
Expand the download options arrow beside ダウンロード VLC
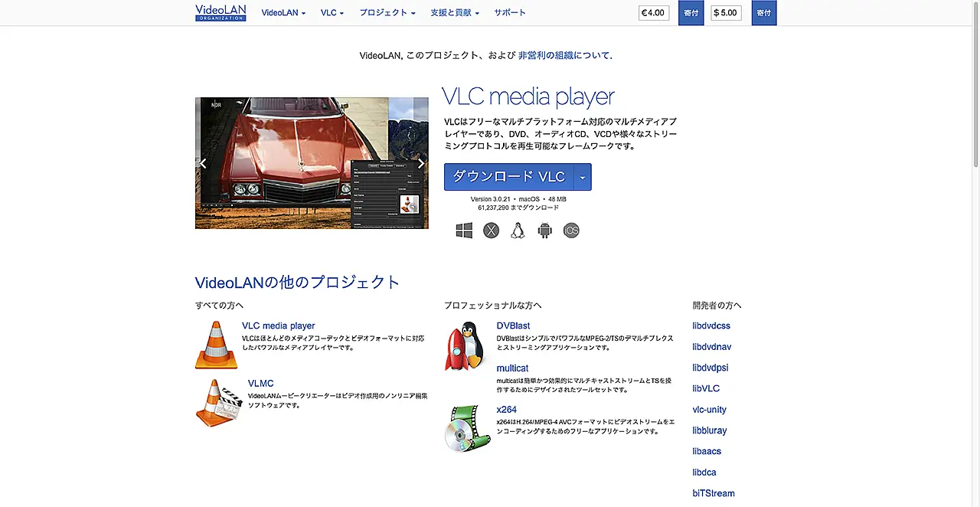pos(582,177)
